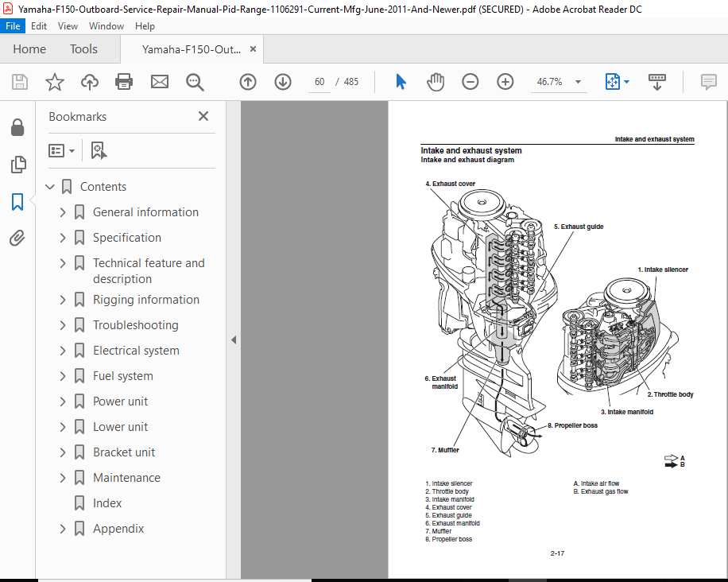Open fit page options dropdown arrow
This screenshot has height=582, width=728.
[x=627, y=82]
